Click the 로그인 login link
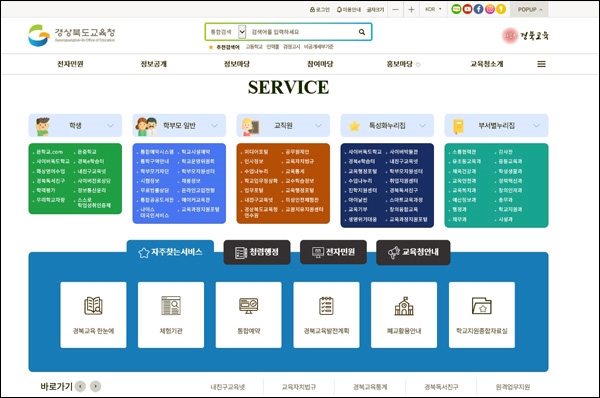This screenshot has width=600, height=398. tap(320, 10)
